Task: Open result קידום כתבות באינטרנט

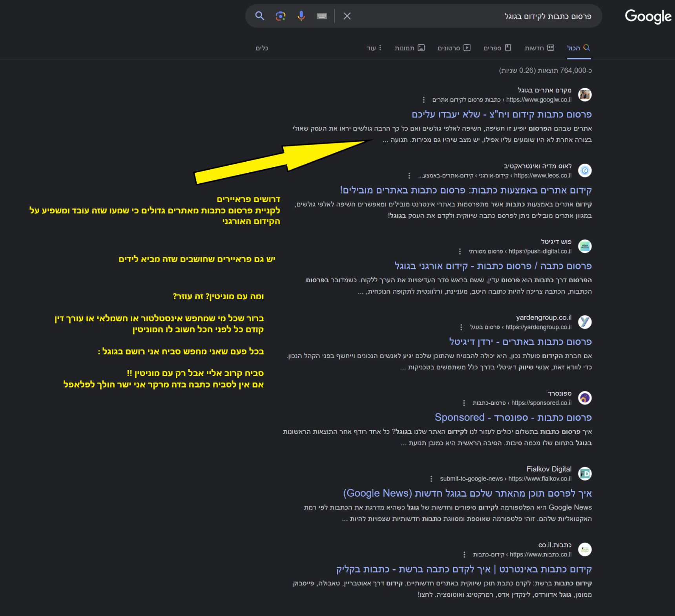Action: tap(464, 569)
